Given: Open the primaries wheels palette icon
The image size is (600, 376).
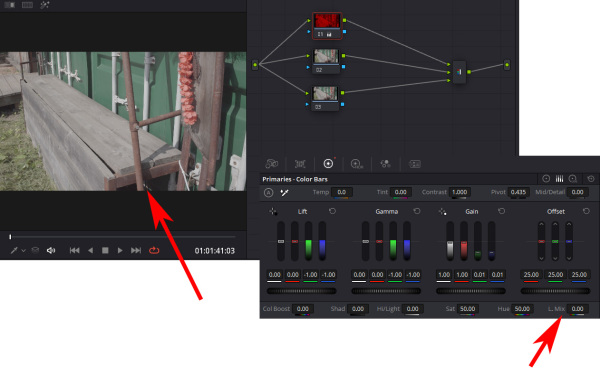Looking at the screenshot, I should pyautogui.click(x=328, y=164).
